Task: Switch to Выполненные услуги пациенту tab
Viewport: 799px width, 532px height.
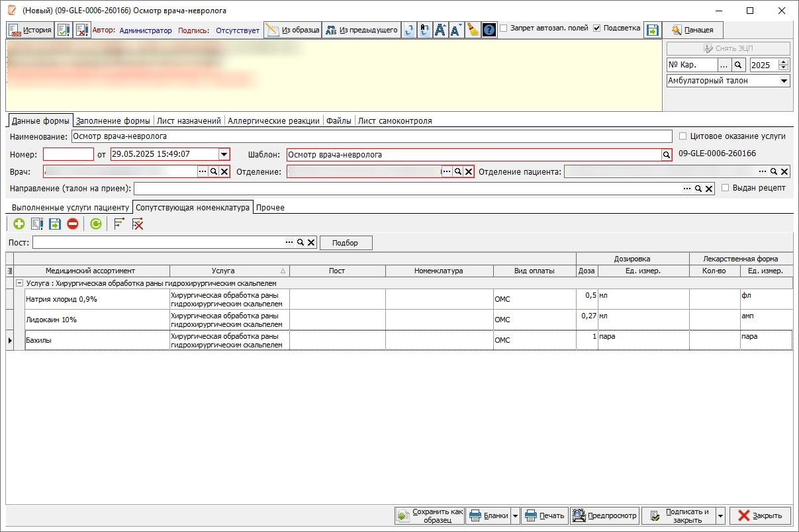Action: 70,207
